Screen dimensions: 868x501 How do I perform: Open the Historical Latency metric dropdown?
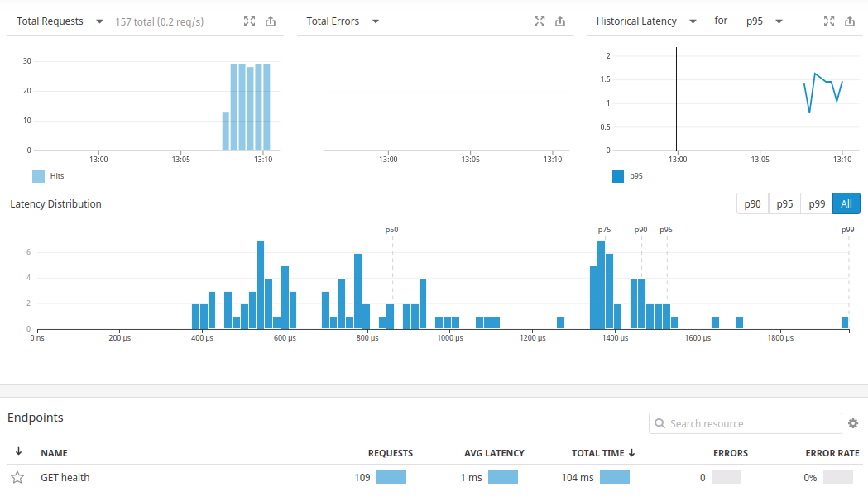click(693, 21)
